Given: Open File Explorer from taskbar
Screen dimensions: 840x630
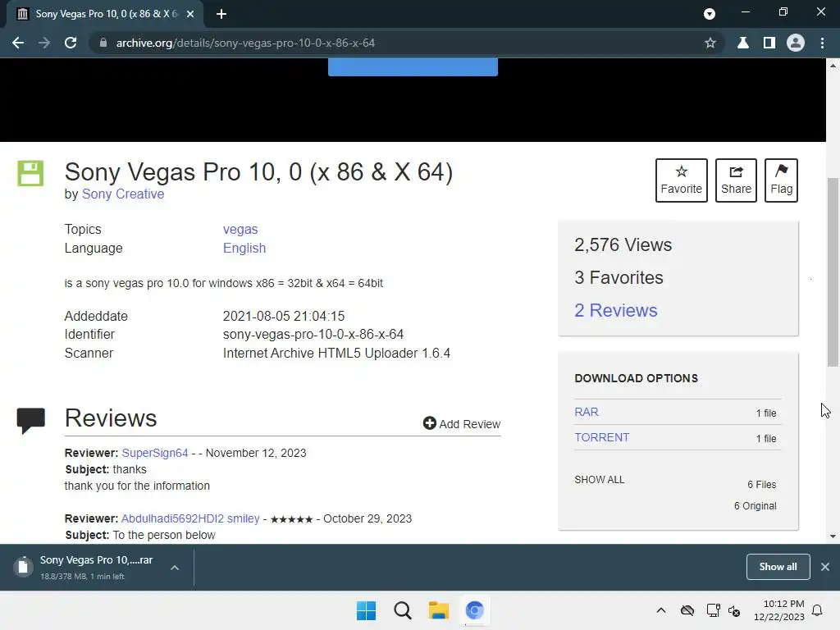Looking at the screenshot, I should [x=438, y=610].
